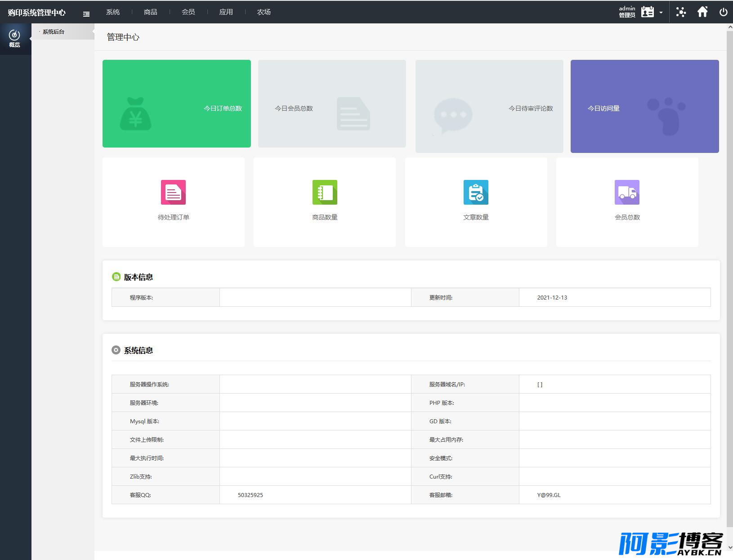Open the 商品 top menu
The width and height of the screenshot is (733, 560).
151,12
